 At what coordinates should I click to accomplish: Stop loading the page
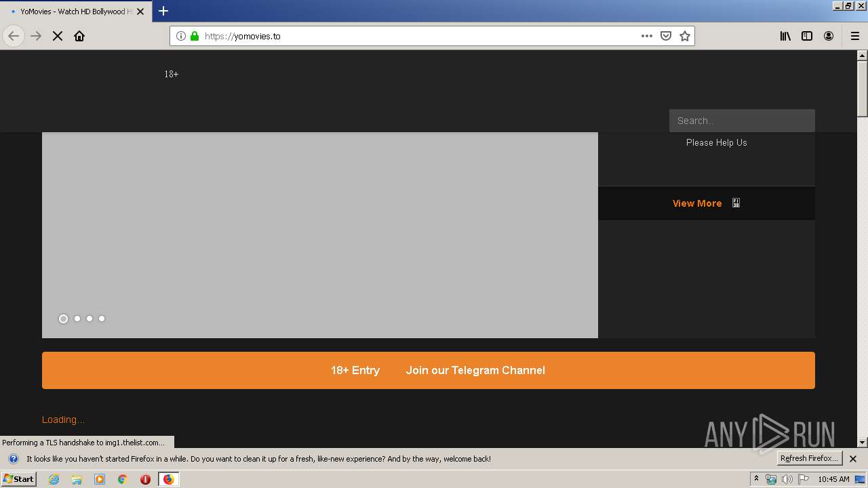click(58, 36)
